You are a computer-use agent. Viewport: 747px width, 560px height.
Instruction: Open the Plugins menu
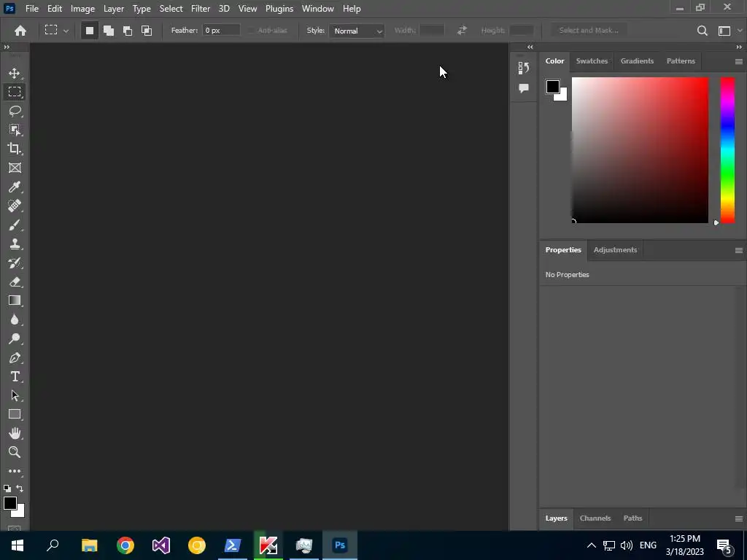[279, 9]
